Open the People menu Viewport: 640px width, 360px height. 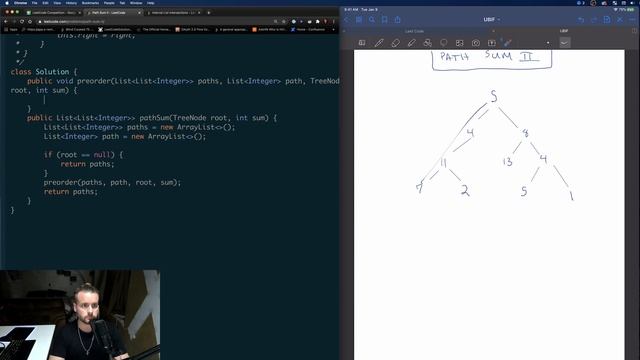click(109, 3)
